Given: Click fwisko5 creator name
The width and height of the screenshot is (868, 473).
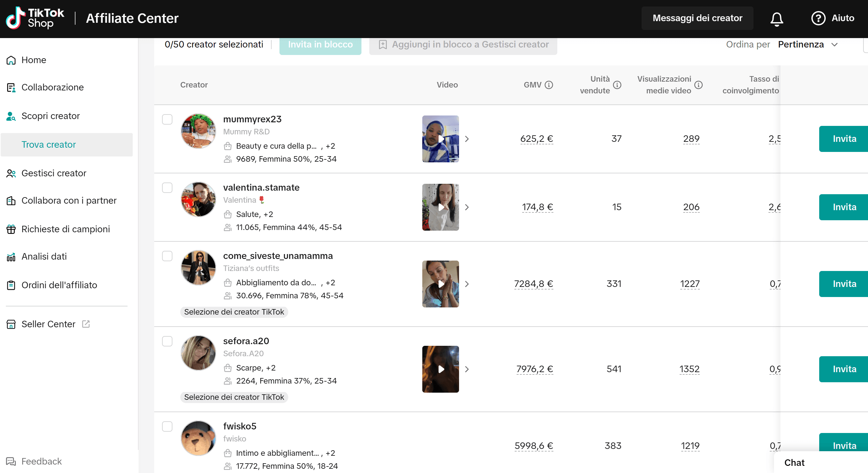Looking at the screenshot, I should [239, 426].
